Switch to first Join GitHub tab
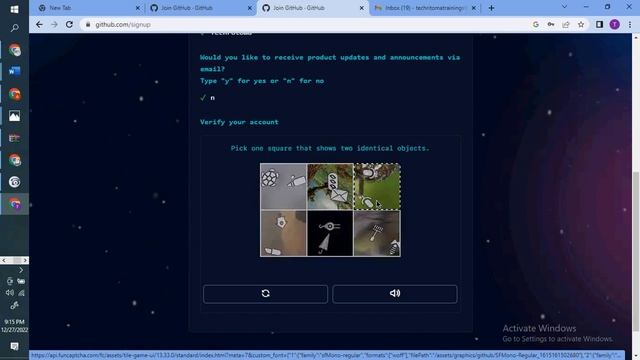 pos(200,8)
